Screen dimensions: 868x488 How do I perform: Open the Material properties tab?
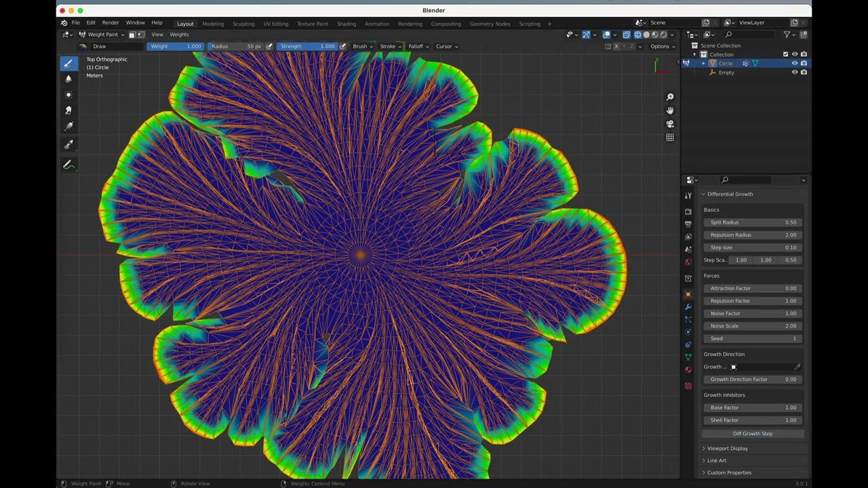688,370
